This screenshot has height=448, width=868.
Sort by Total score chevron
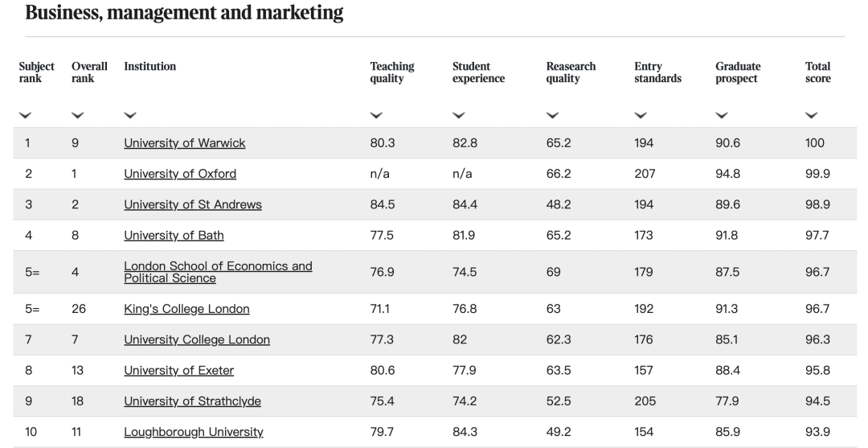click(811, 117)
